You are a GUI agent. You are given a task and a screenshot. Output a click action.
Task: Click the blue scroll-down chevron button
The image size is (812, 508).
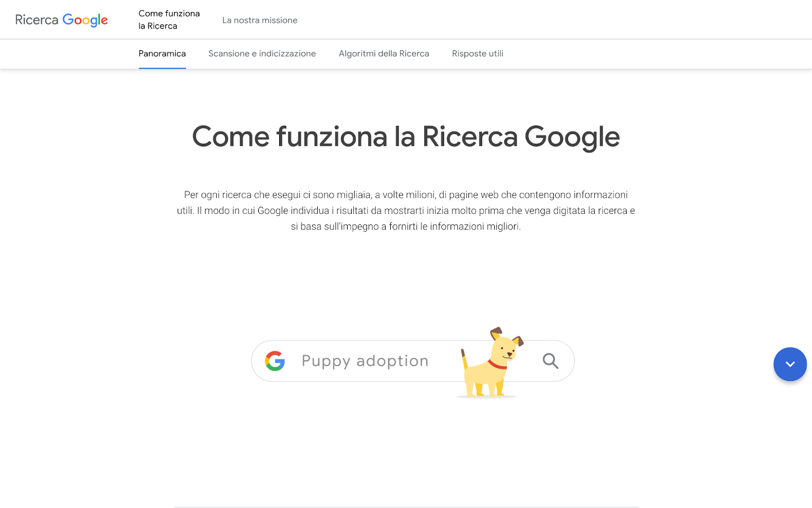790,364
